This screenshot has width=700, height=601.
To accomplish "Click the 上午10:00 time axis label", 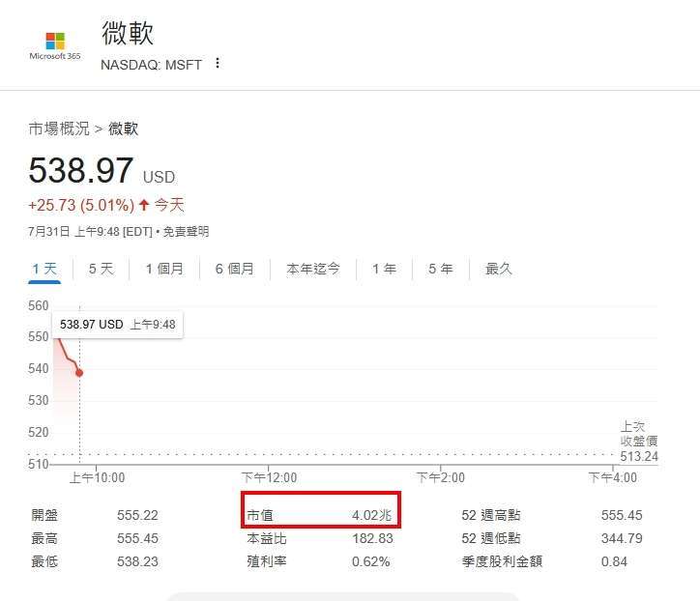I will [x=98, y=478].
